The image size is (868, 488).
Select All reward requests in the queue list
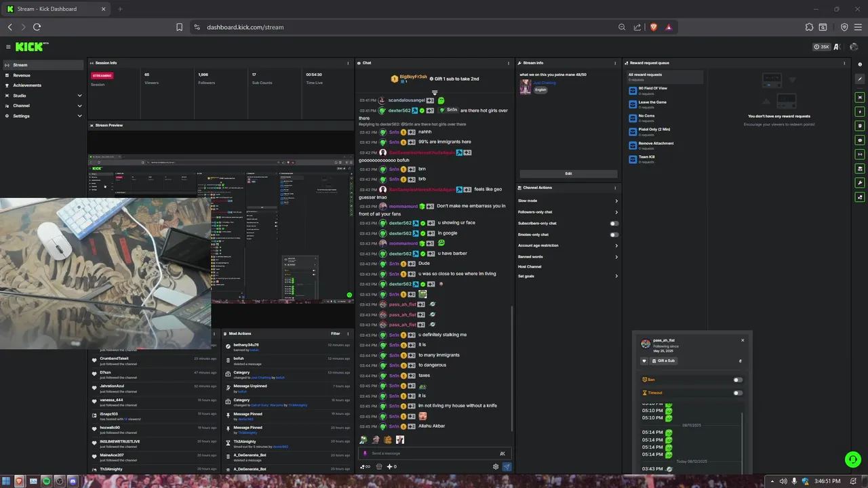pyautogui.click(x=664, y=77)
